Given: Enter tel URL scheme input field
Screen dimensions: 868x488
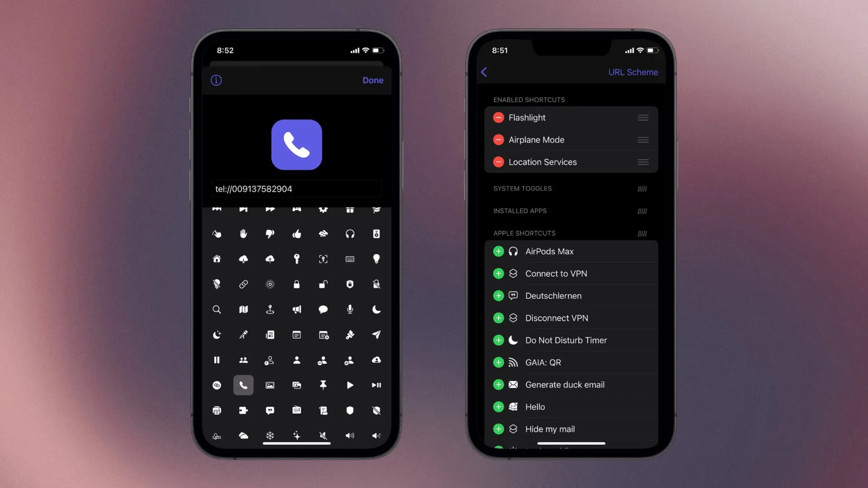Looking at the screenshot, I should click(x=297, y=189).
